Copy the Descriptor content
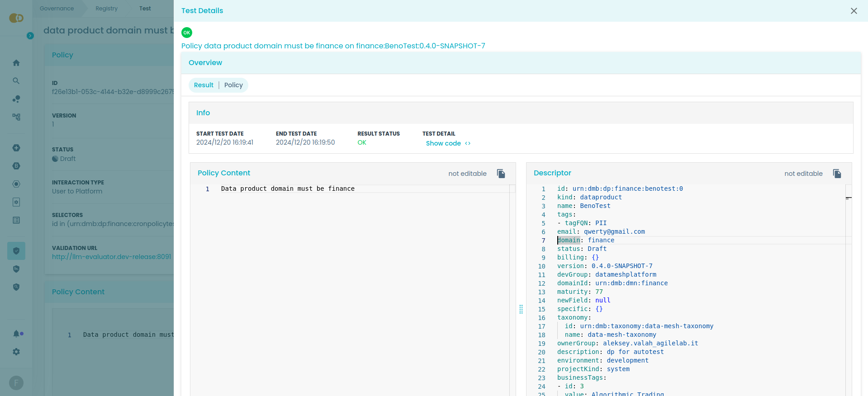 click(x=837, y=174)
